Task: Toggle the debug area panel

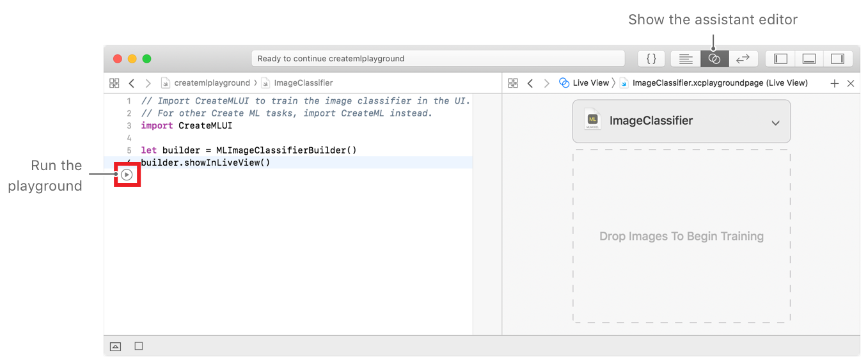Action: tap(809, 59)
